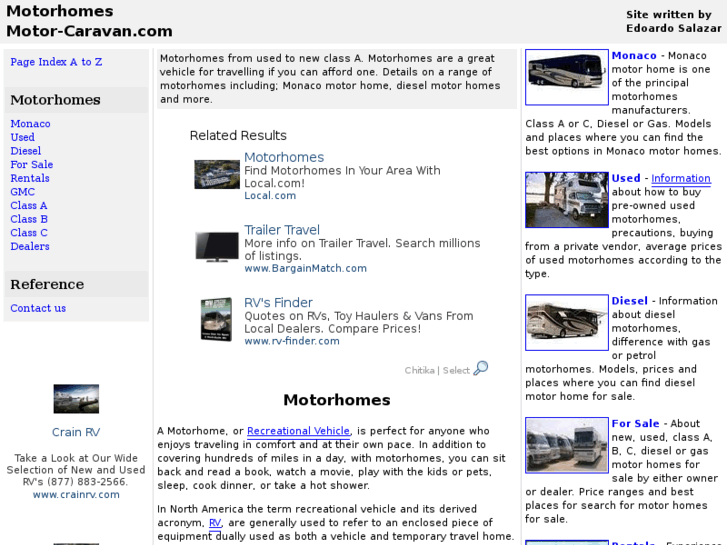
Task: Click the Chitika | Select label
Action: (437, 370)
